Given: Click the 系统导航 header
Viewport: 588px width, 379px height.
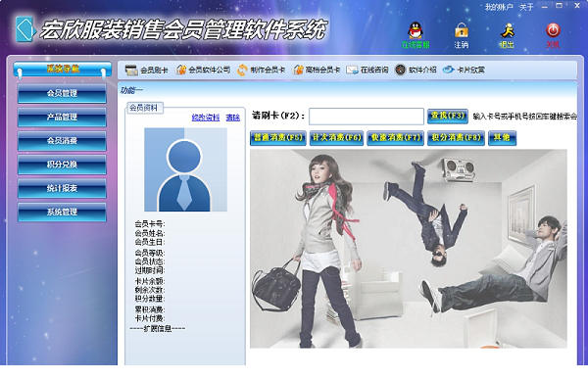Looking at the screenshot, I should click(63, 69).
